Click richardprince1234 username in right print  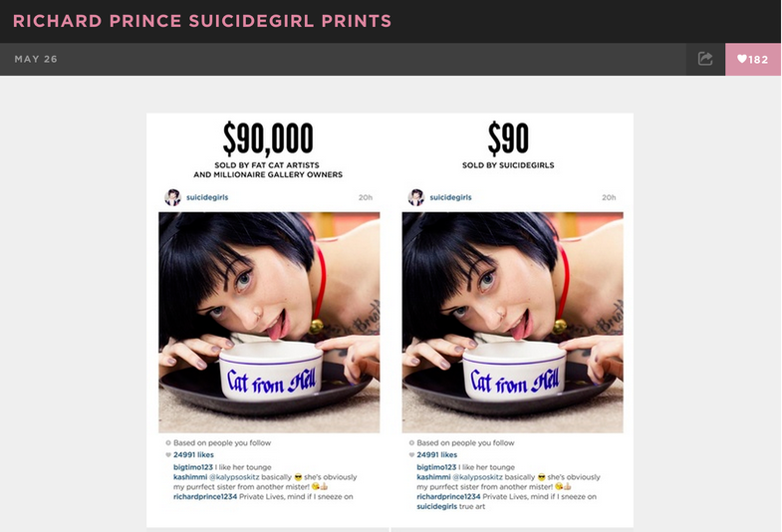tap(448, 496)
